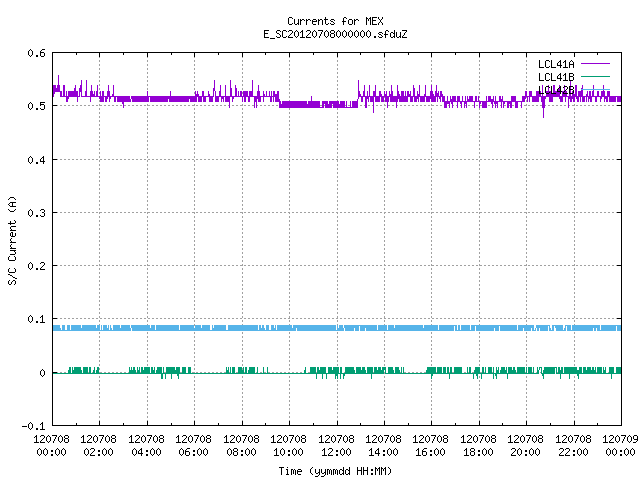Click the 0.6 y-axis tick label
The image size is (640, 480).
[x=37, y=53]
